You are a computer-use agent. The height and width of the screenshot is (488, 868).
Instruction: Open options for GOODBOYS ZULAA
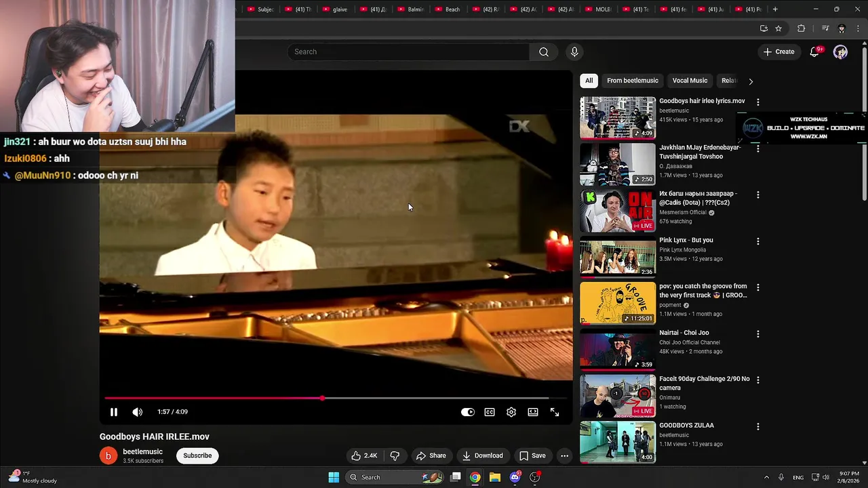click(x=757, y=427)
